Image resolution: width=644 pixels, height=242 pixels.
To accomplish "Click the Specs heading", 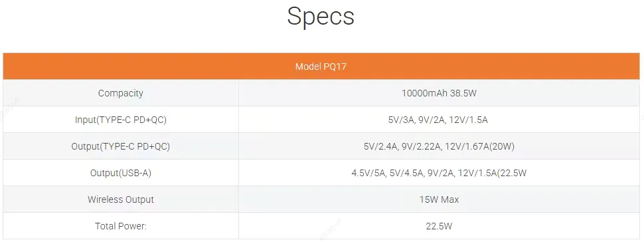I will (x=321, y=17).
